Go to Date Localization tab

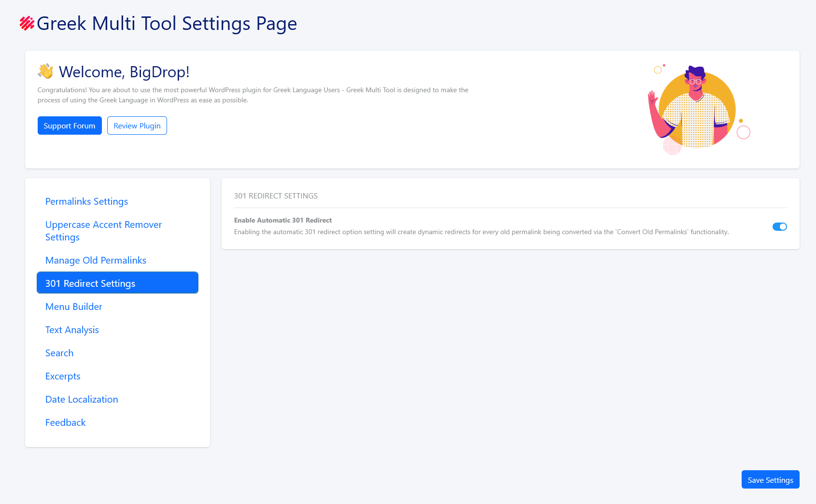click(x=82, y=399)
